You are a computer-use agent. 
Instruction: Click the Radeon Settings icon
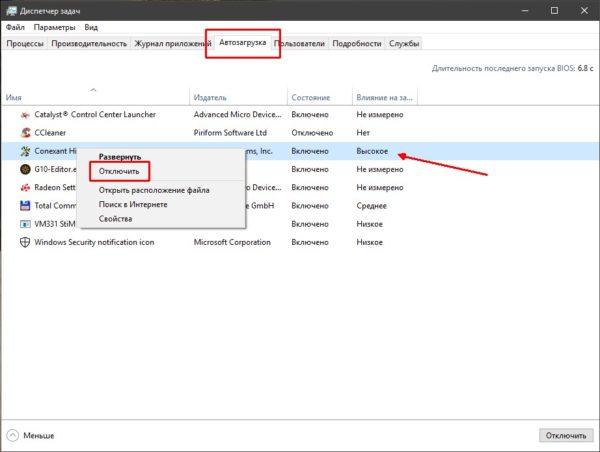[x=25, y=188]
